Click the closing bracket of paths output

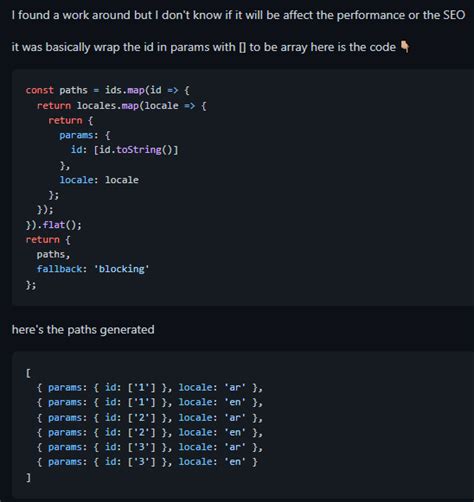click(x=28, y=477)
